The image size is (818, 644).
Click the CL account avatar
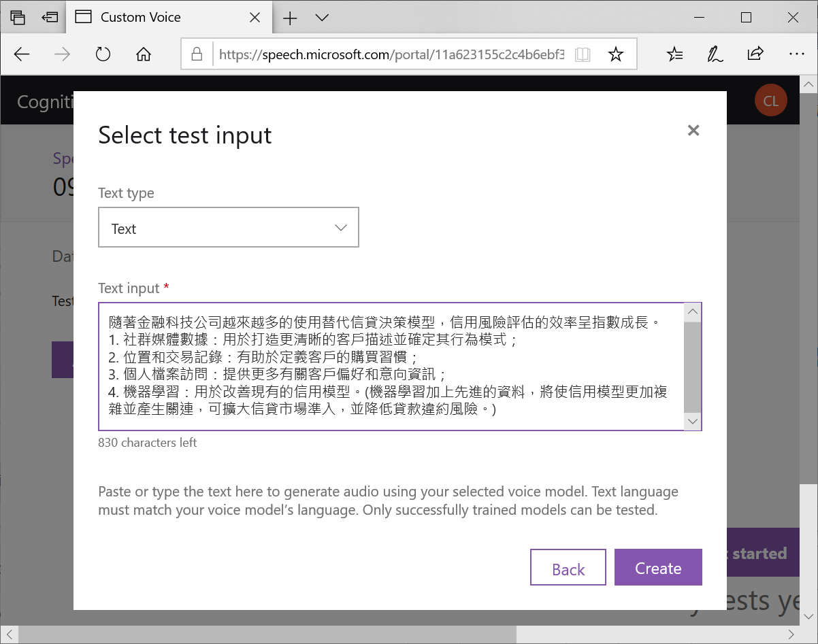pyautogui.click(x=771, y=100)
